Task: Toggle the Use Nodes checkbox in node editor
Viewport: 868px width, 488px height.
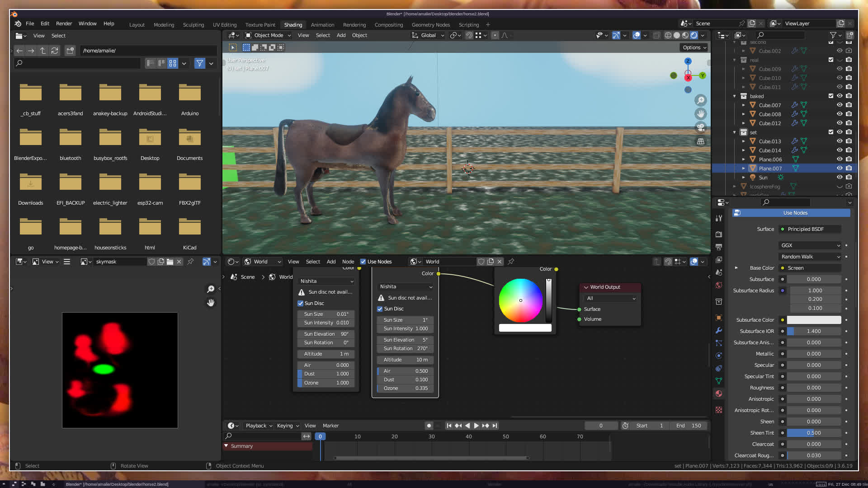Action: pos(363,262)
